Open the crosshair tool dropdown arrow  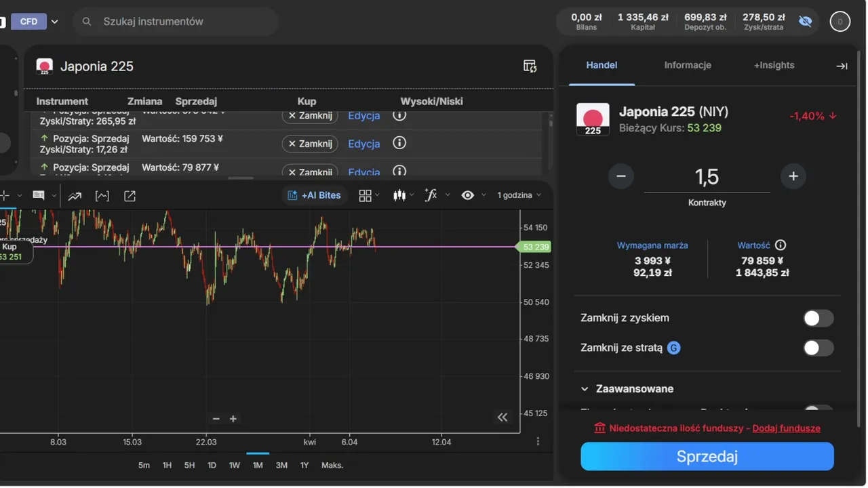pos(19,196)
